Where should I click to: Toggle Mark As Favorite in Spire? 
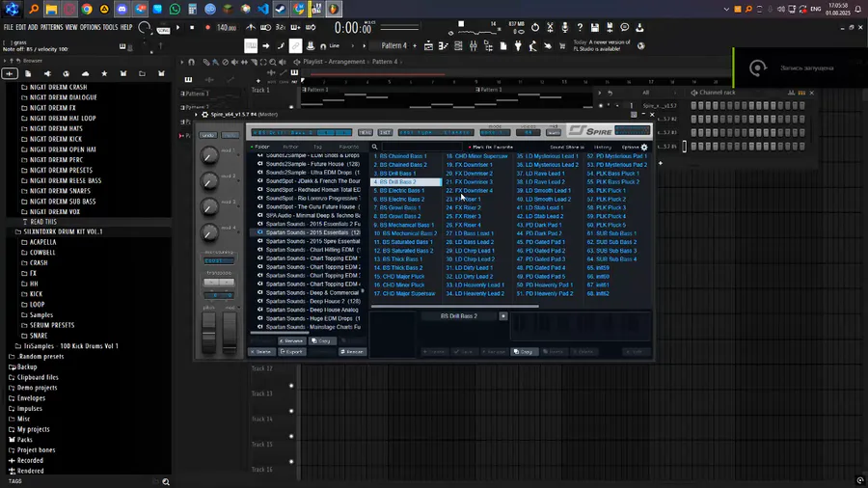pos(491,148)
